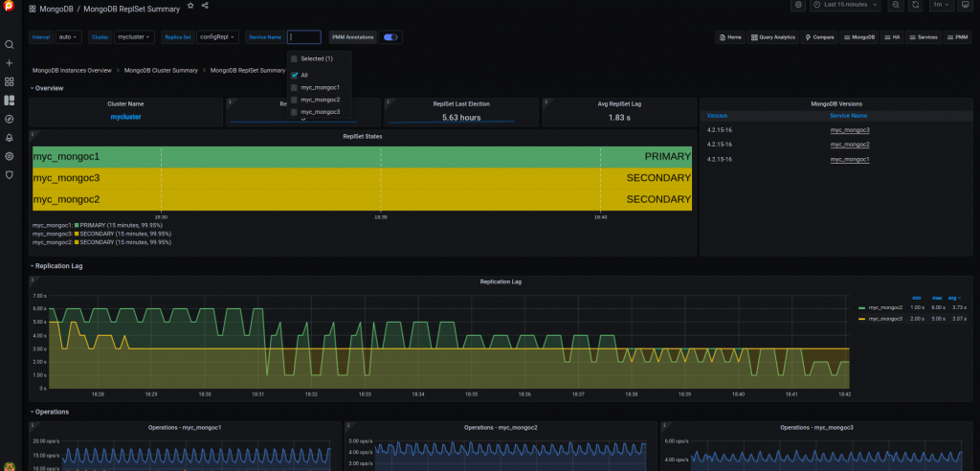Click the share dashboard icon
This screenshot has width=980, height=471.
(x=206, y=6)
